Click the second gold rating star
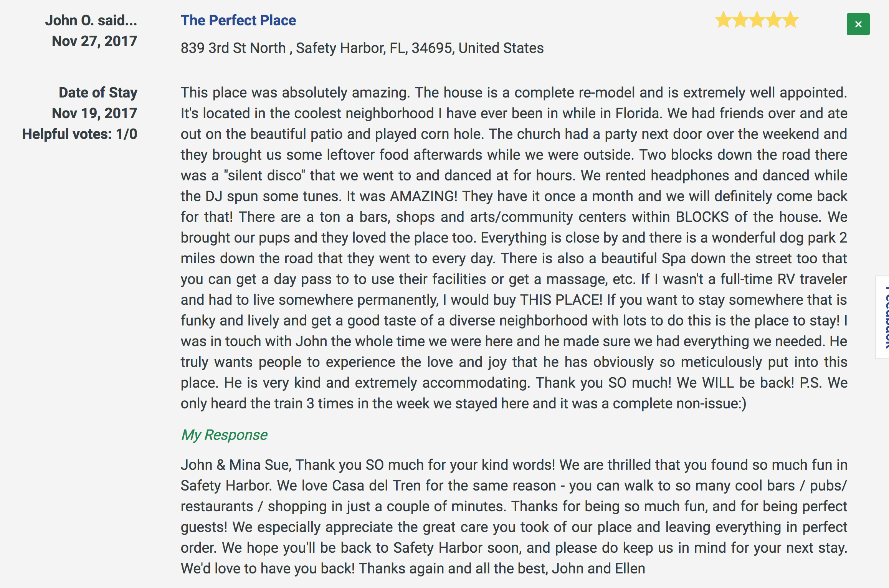 740,20
